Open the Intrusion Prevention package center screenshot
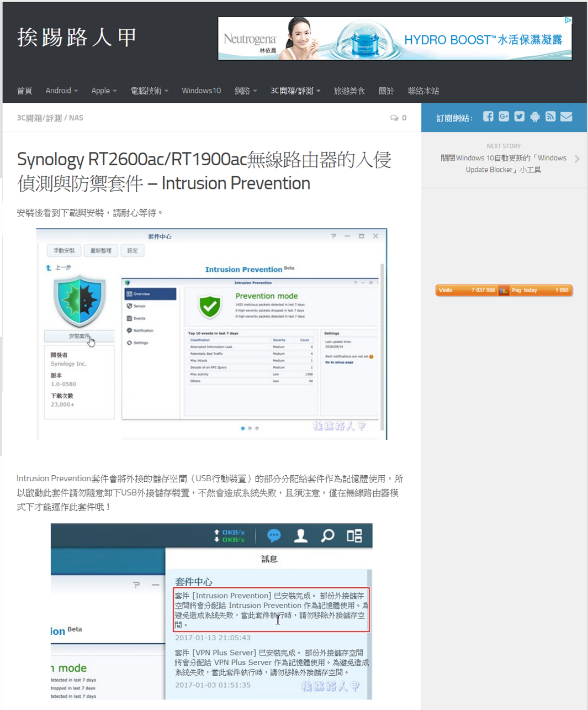Screen dimensions: 588x710 [x=212, y=334]
